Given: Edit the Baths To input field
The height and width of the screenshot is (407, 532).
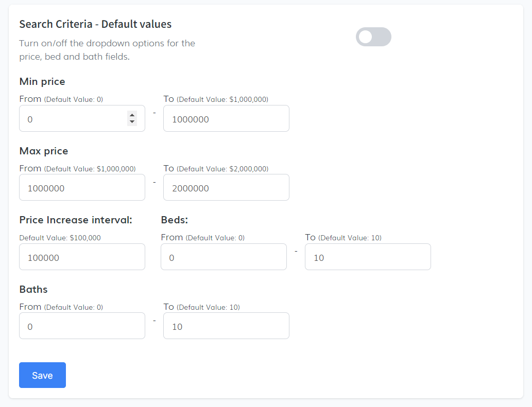Looking at the screenshot, I should [x=226, y=326].
